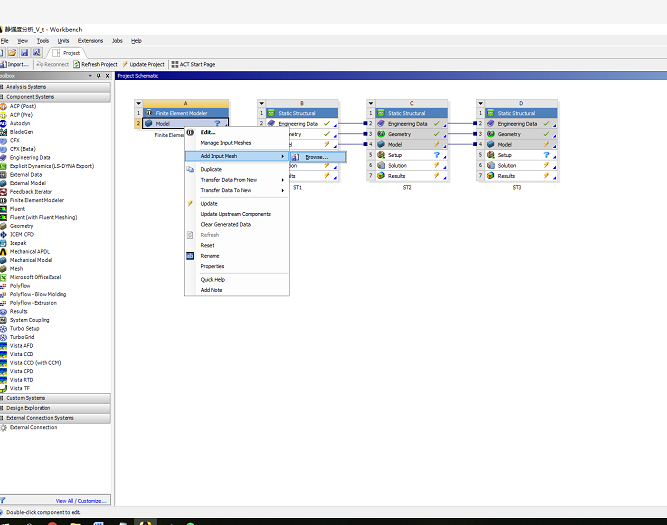The image size is (667, 525).
Task: Select Icepak component system
Action: (x=18, y=243)
